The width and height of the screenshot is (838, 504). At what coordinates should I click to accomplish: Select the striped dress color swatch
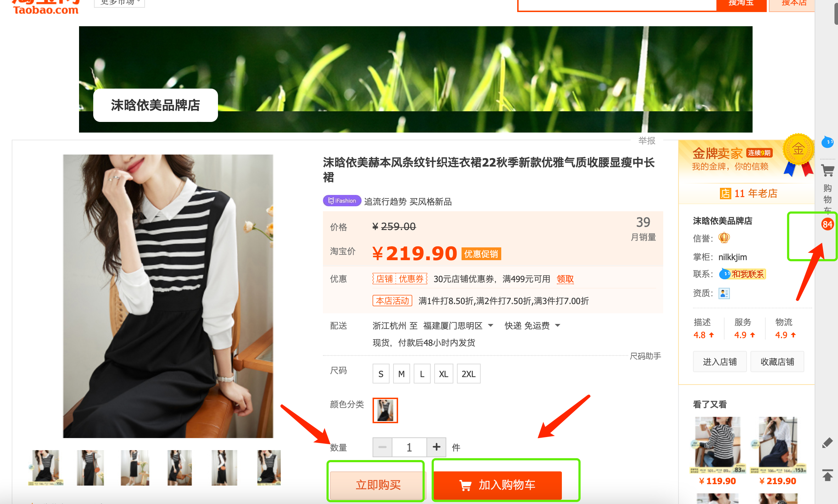pyautogui.click(x=385, y=410)
